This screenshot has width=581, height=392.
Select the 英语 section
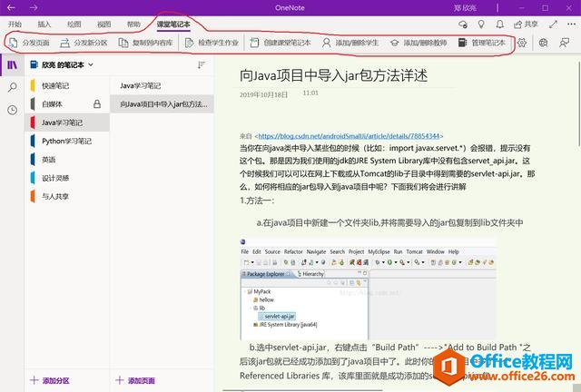tap(67, 160)
